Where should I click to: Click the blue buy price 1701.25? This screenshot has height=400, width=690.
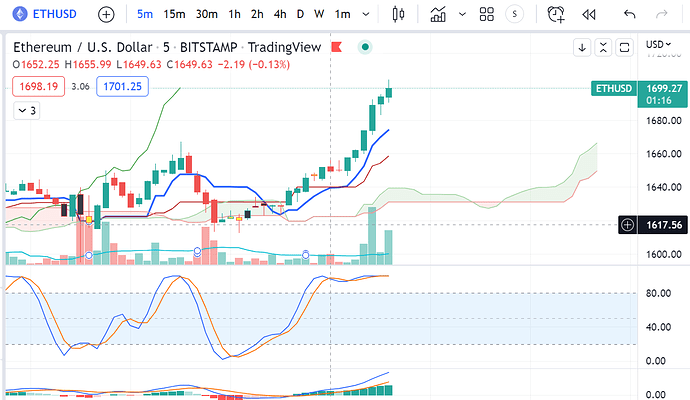[122, 86]
